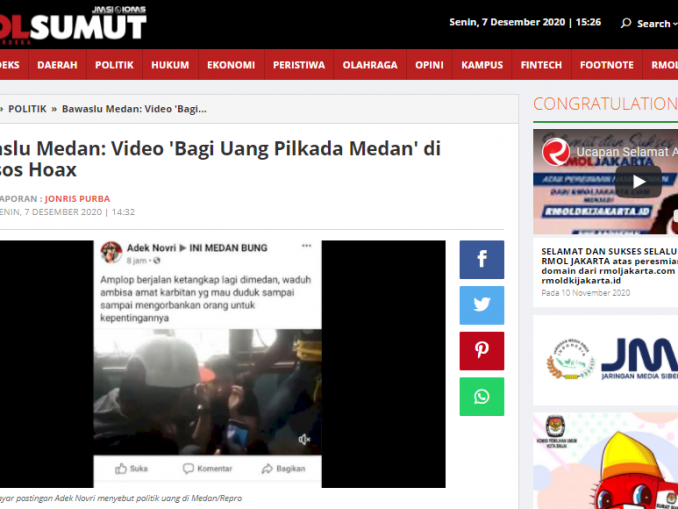Click the muted speaker icon on video
This screenshot has height=509, width=678.
click(304, 439)
